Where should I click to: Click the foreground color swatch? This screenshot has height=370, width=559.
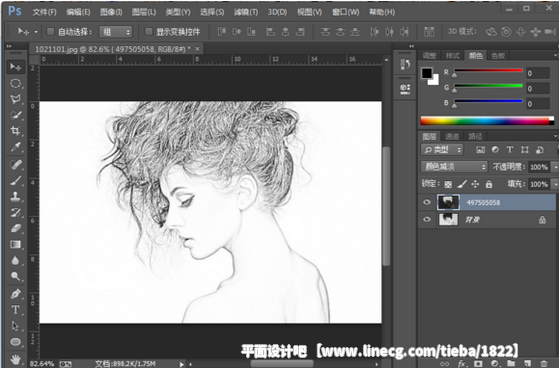pyautogui.click(x=427, y=73)
